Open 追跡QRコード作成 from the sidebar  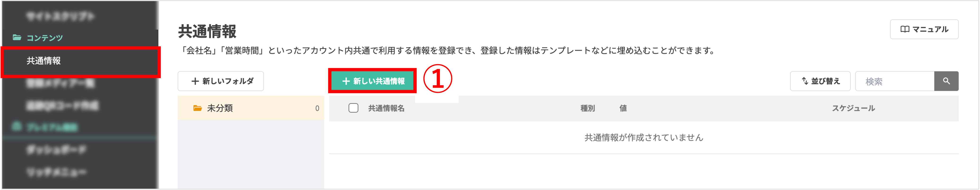[x=62, y=106]
